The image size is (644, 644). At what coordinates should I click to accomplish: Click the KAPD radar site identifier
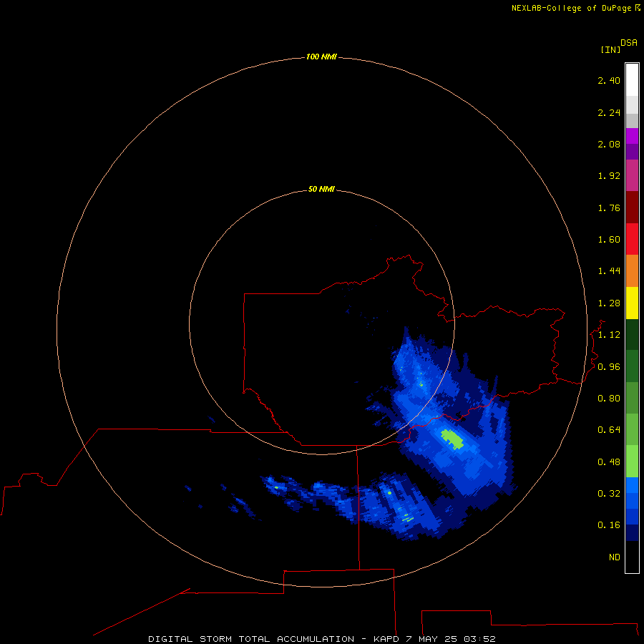[x=386, y=639]
